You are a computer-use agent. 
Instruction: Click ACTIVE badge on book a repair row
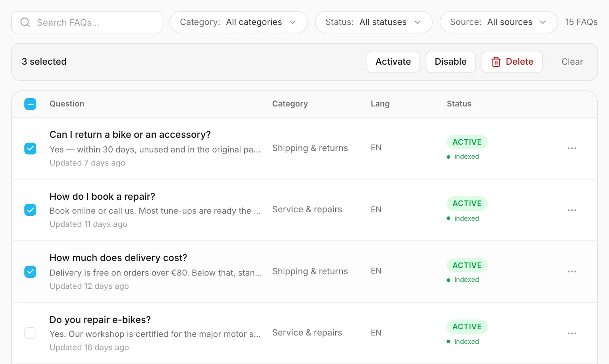[x=467, y=203]
